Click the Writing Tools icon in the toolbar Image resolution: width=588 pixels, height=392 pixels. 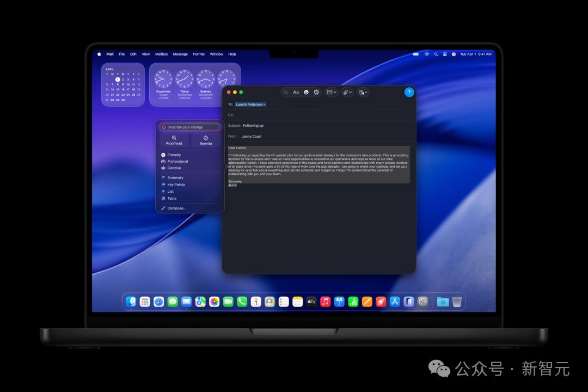(316, 93)
